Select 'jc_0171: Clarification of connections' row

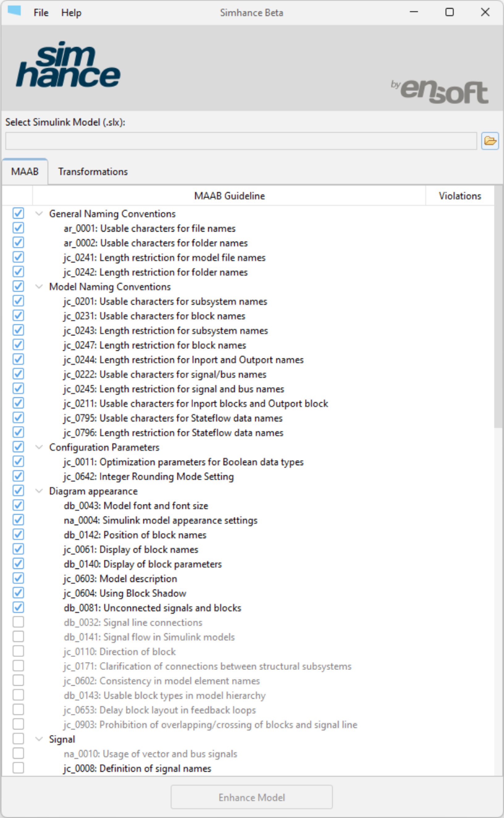click(207, 666)
